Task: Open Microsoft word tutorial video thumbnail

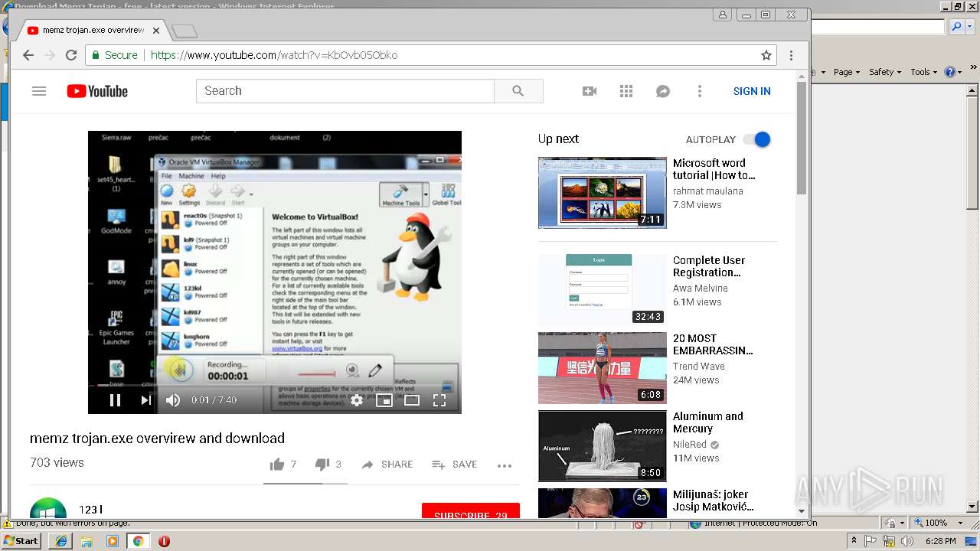Action: tap(603, 193)
